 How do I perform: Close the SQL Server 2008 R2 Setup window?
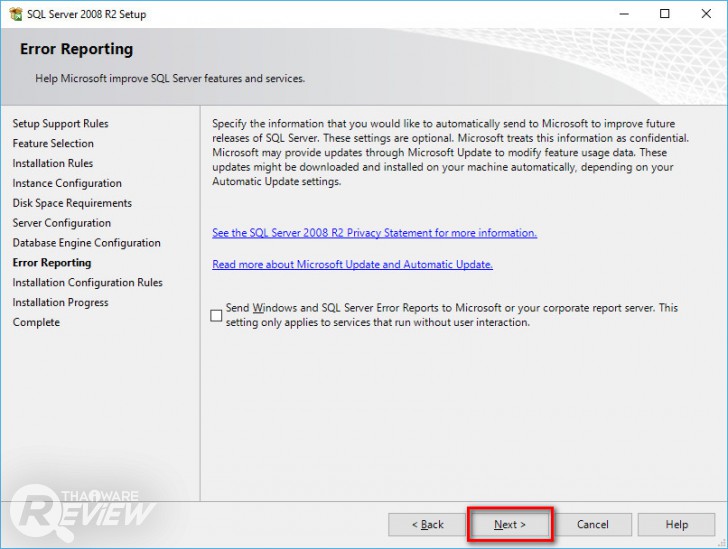pyautogui.click(x=706, y=14)
